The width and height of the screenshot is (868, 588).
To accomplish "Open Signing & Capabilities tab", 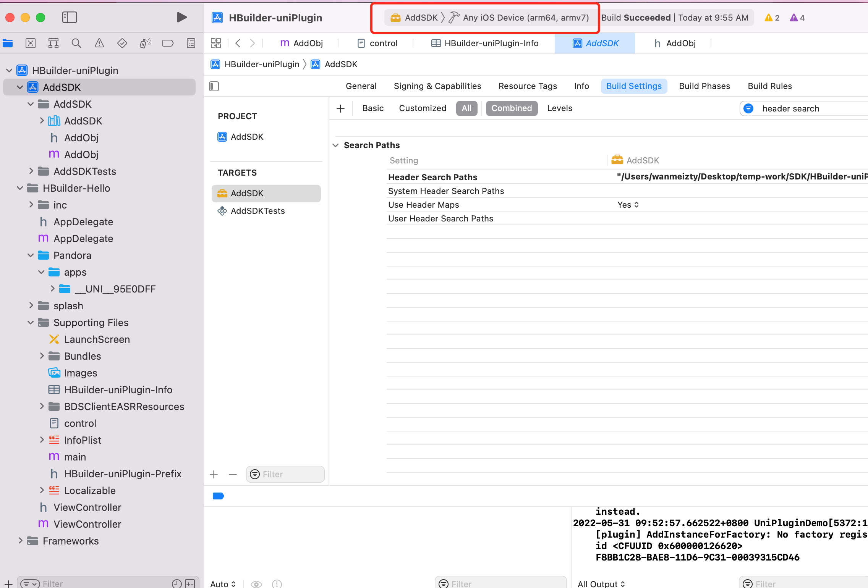I will tap(437, 86).
